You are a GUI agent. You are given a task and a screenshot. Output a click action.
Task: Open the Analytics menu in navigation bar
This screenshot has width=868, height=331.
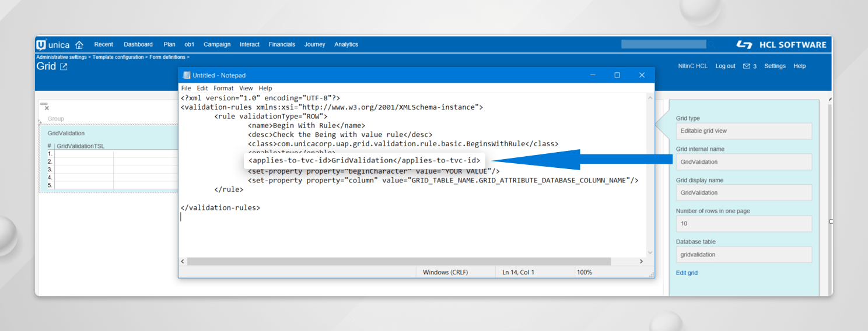click(x=346, y=44)
